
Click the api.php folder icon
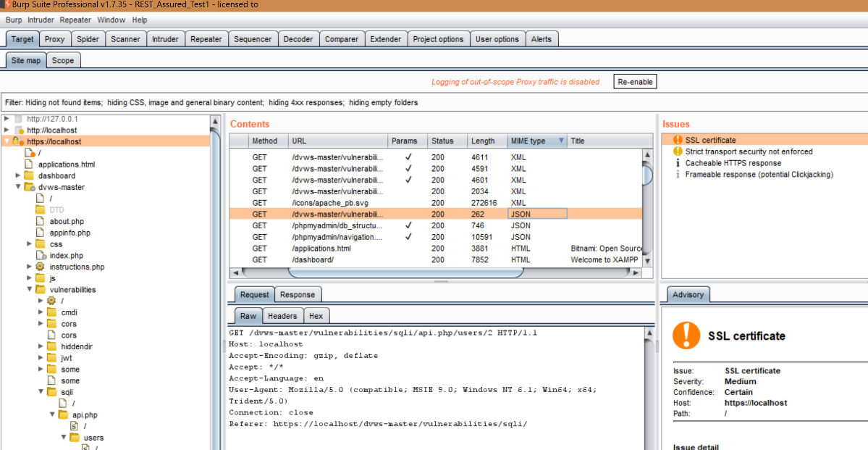(63, 414)
